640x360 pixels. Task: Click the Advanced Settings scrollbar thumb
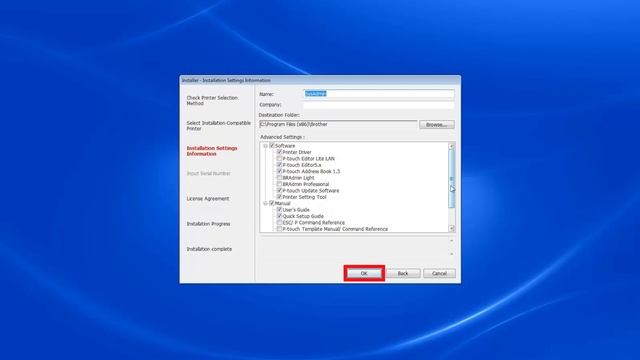(x=451, y=179)
